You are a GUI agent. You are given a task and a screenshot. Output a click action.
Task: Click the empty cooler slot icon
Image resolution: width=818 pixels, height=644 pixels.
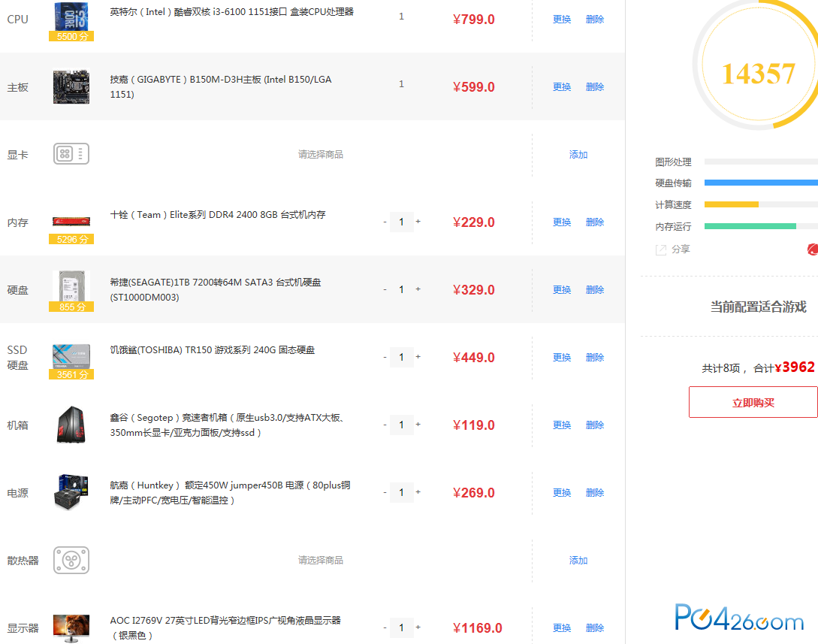pyautogui.click(x=71, y=560)
